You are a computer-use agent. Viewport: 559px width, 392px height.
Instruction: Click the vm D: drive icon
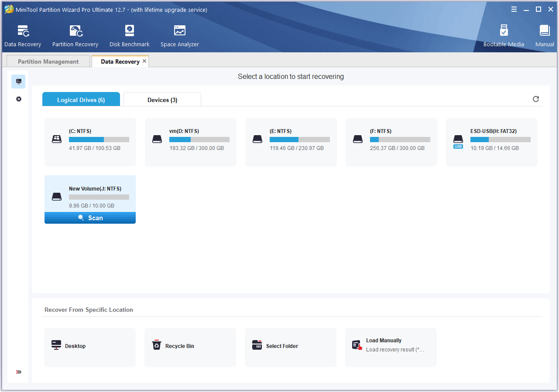[157, 139]
